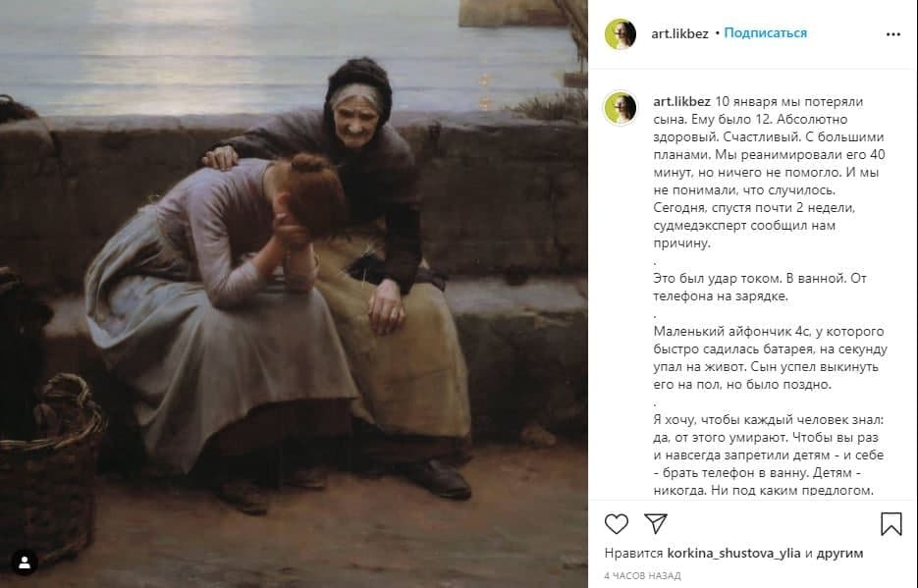Click the caption line Это был удар током
This screenshot has height=588, width=918.
click(760, 287)
